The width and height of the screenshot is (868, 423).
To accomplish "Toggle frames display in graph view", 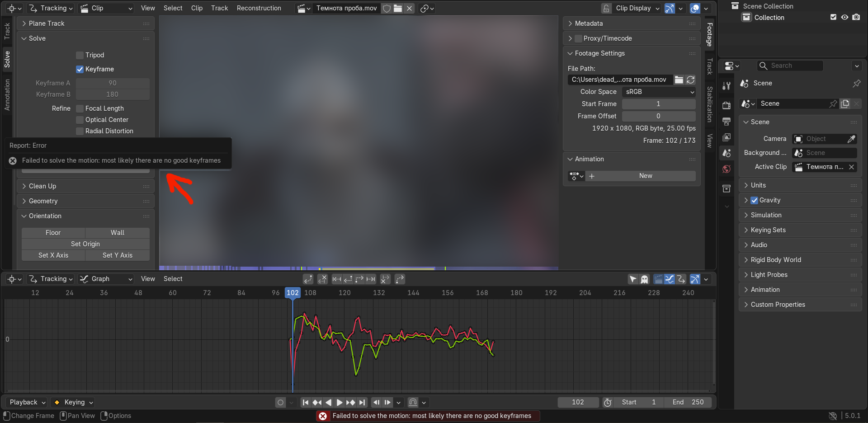I will (x=658, y=279).
